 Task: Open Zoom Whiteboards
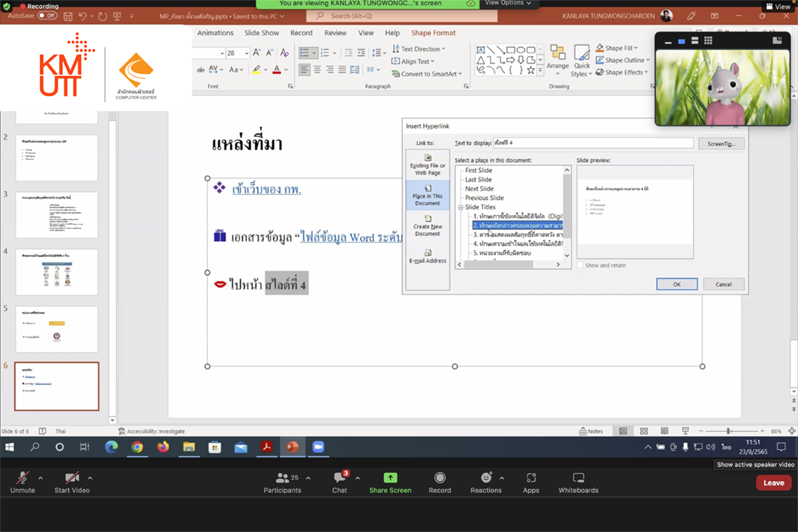pos(578,482)
